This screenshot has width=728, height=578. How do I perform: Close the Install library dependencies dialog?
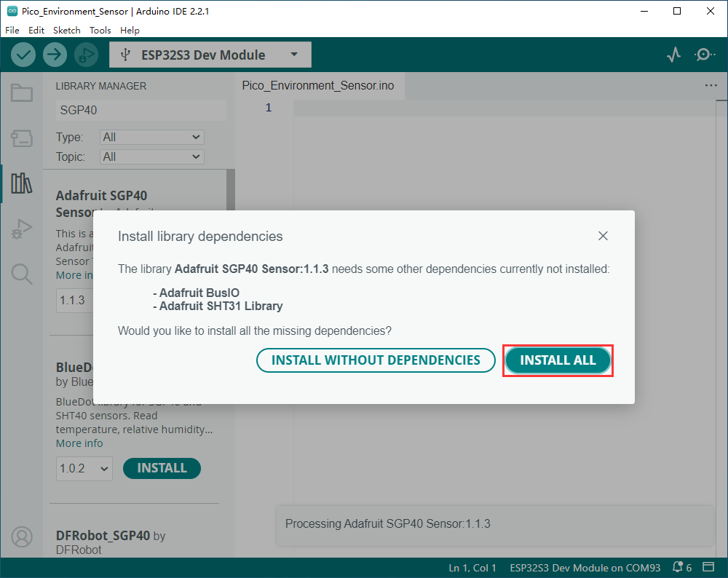(603, 236)
